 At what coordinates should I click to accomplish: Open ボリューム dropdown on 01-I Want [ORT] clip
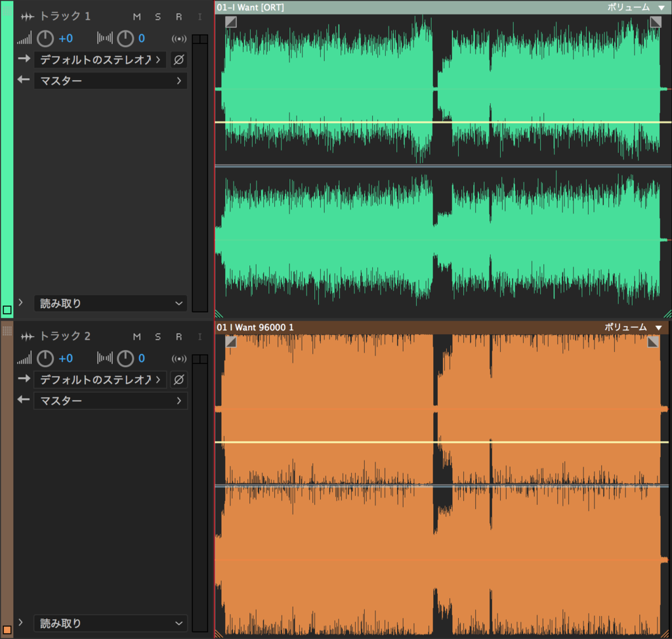click(635, 7)
